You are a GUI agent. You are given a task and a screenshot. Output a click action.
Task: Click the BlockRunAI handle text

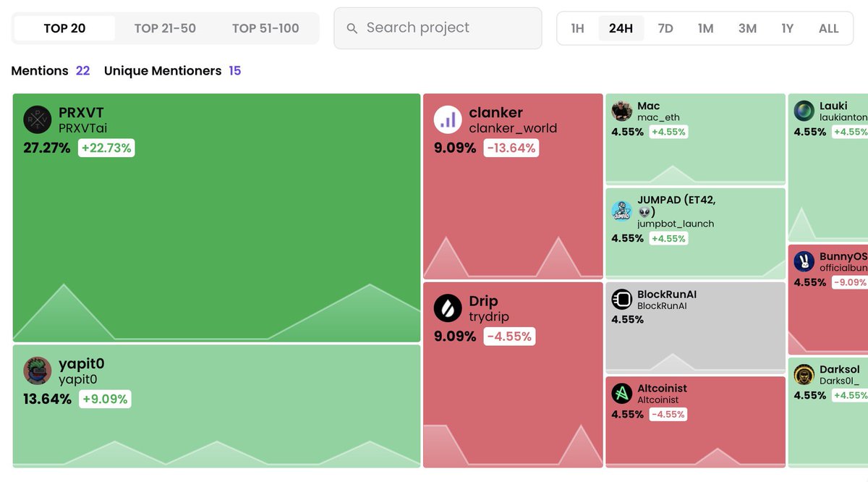tap(662, 306)
